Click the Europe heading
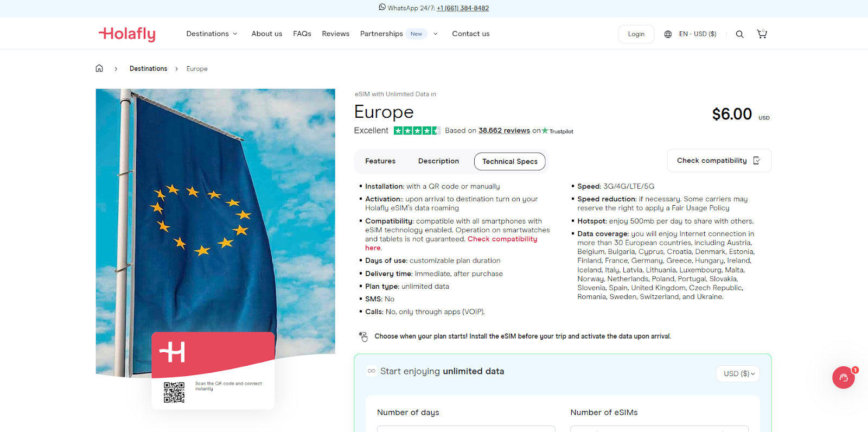The width and height of the screenshot is (868, 432). [384, 112]
